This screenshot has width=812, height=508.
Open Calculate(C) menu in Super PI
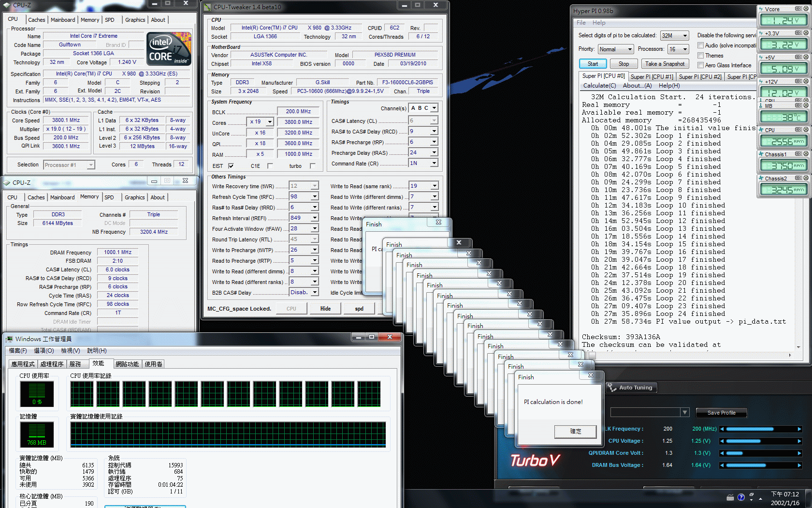tap(599, 86)
